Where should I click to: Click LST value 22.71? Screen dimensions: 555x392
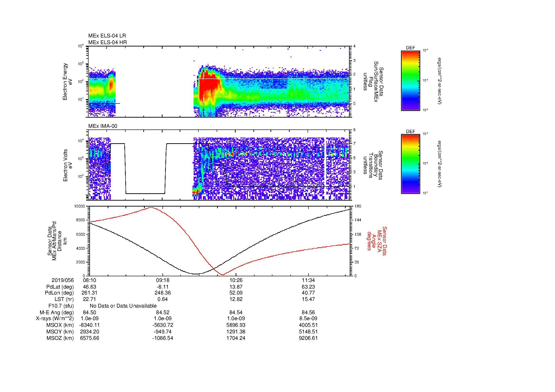tap(90, 299)
